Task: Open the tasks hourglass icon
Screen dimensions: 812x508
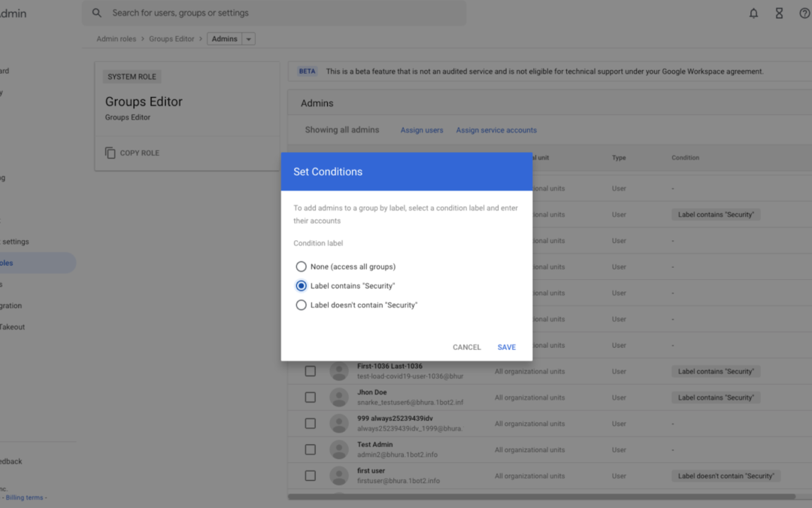Action: click(x=779, y=13)
